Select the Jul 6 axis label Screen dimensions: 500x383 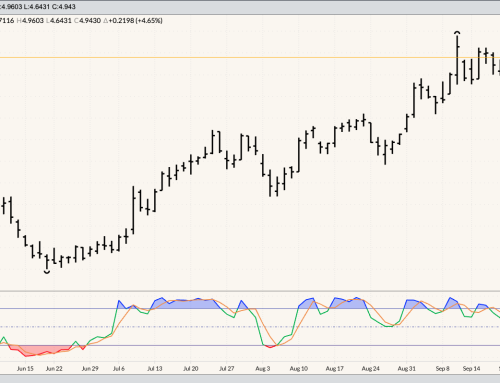point(119,368)
